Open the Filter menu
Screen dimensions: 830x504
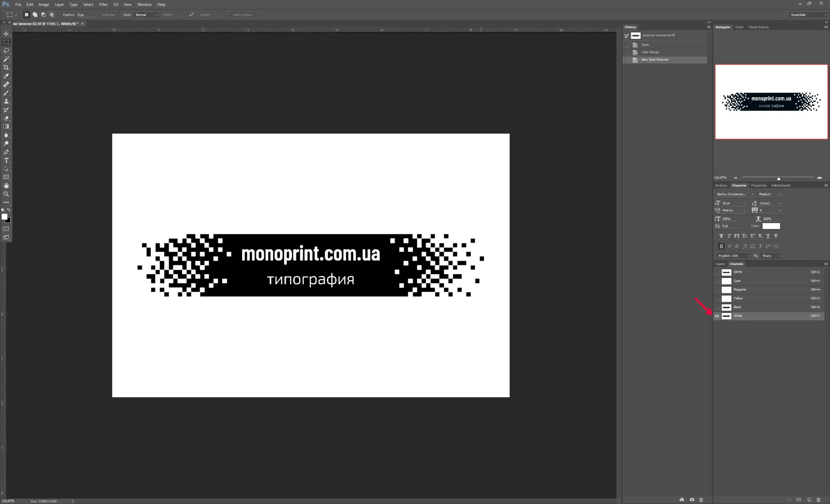point(103,4)
